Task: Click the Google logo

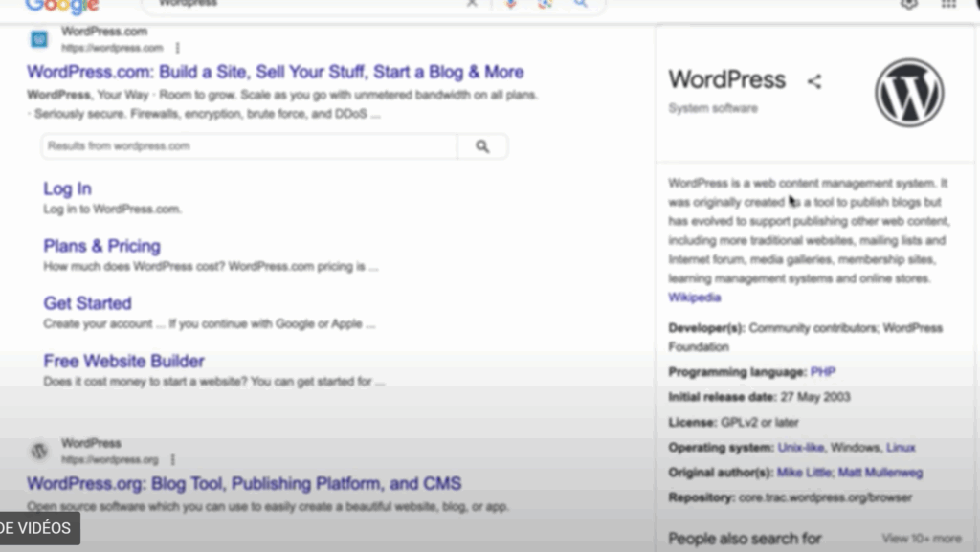Action: [62, 7]
